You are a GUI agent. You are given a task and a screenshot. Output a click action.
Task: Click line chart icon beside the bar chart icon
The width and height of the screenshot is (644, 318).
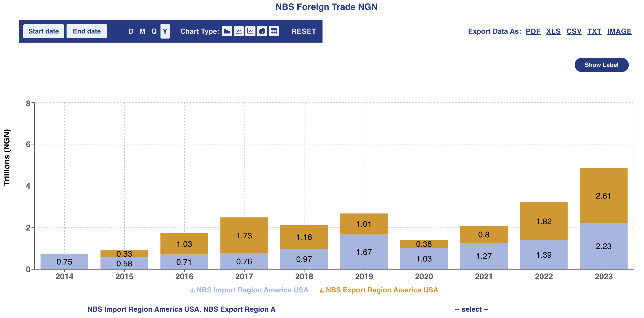coord(238,31)
